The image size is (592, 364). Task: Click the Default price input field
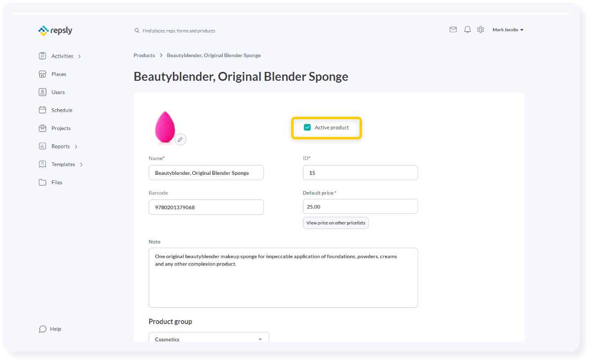[x=361, y=207]
